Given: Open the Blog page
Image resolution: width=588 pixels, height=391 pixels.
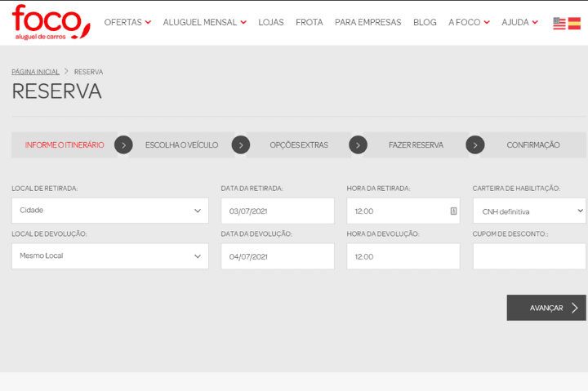Looking at the screenshot, I should coord(425,23).
